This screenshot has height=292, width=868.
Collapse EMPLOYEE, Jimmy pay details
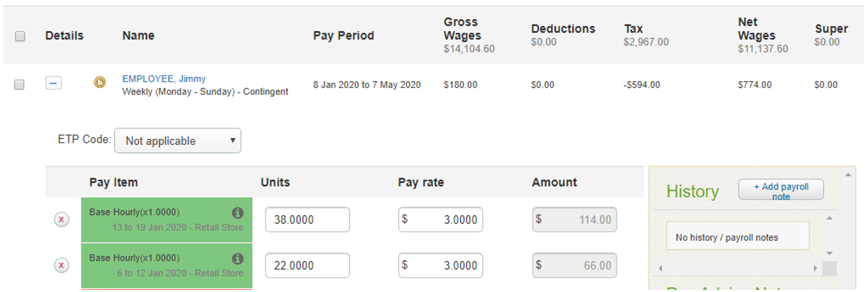53,83
